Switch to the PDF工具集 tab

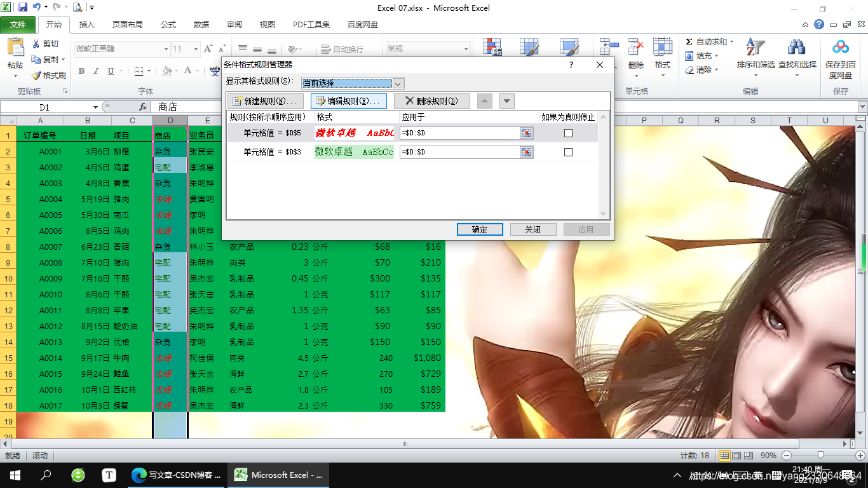(311, 25)
